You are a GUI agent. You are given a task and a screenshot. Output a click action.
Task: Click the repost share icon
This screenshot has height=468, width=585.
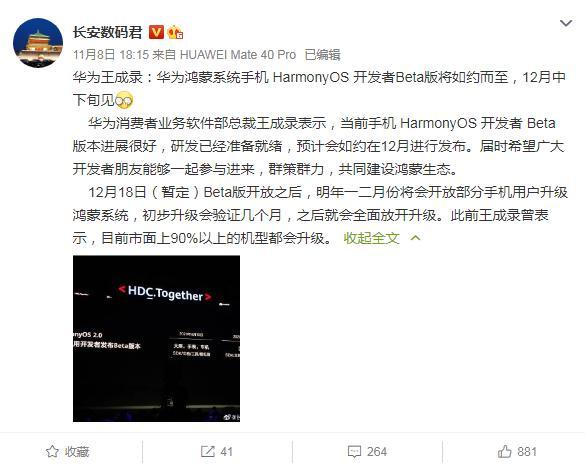207,452
